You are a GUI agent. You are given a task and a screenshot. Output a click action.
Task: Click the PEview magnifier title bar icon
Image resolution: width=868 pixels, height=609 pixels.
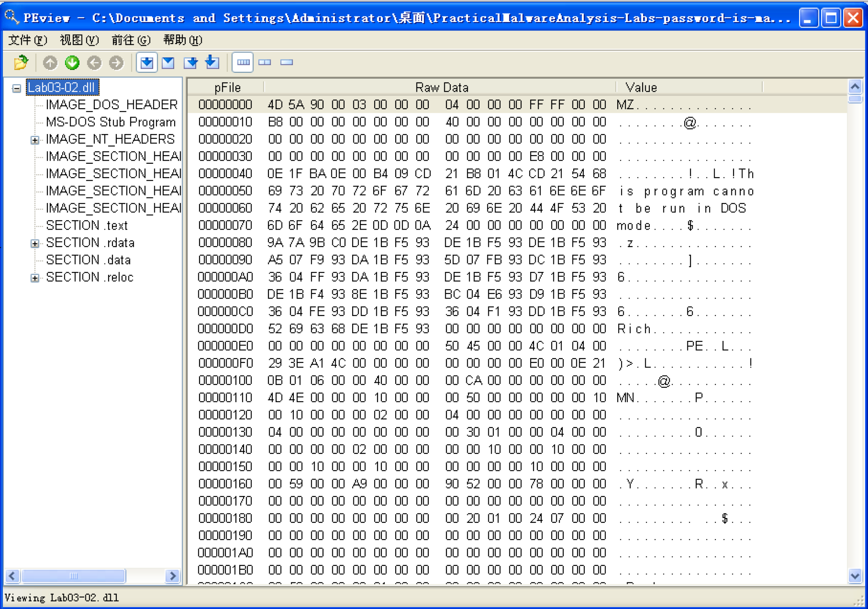click(x=11, y=17)
